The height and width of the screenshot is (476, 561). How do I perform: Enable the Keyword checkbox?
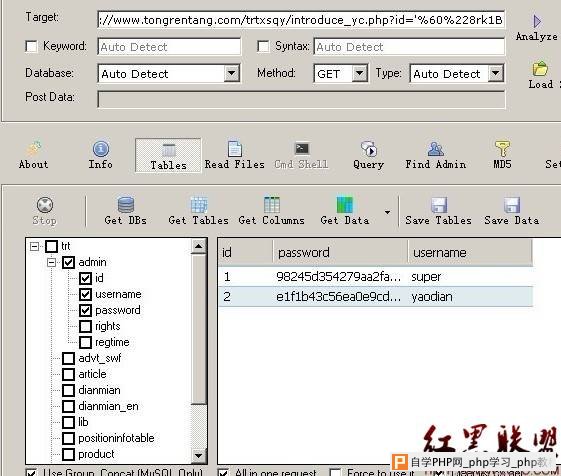(x=31, y=46)
